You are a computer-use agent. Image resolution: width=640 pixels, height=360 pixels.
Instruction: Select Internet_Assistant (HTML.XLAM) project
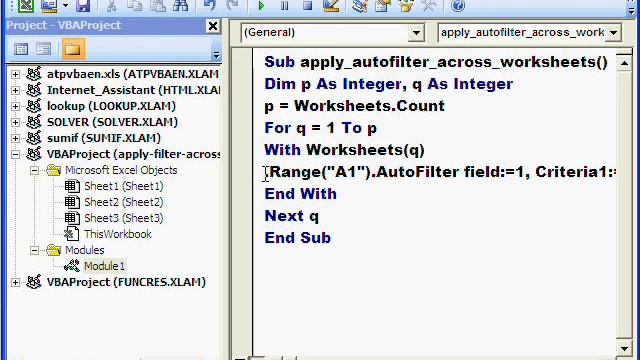click(133, 90)
